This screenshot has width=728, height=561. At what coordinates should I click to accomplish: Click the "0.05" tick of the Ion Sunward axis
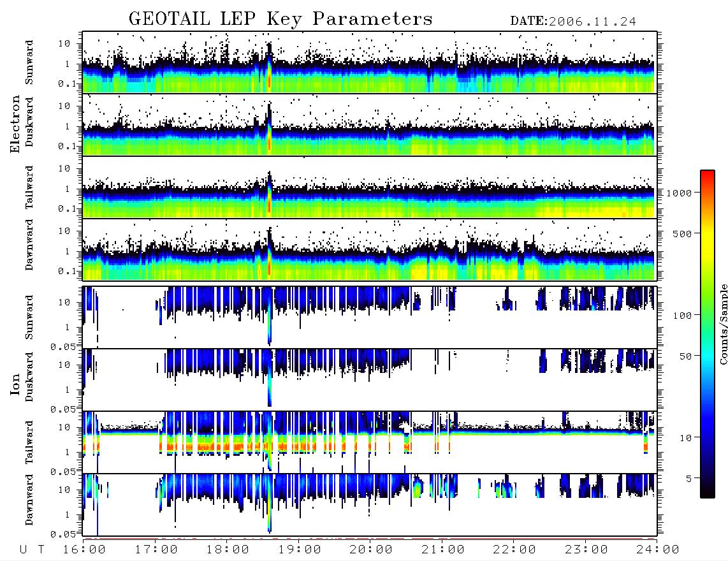63,346
